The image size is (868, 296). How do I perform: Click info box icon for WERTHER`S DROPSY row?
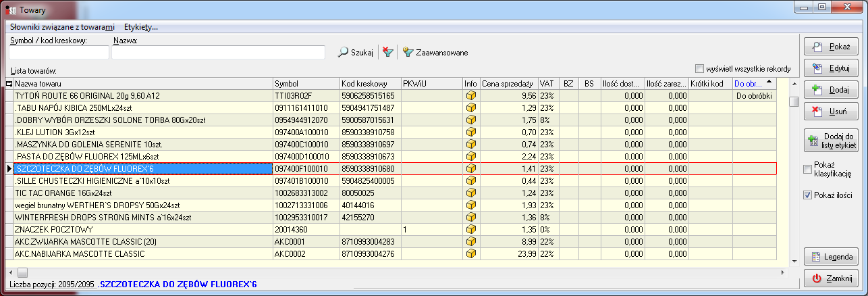click(x=471, y=205)
